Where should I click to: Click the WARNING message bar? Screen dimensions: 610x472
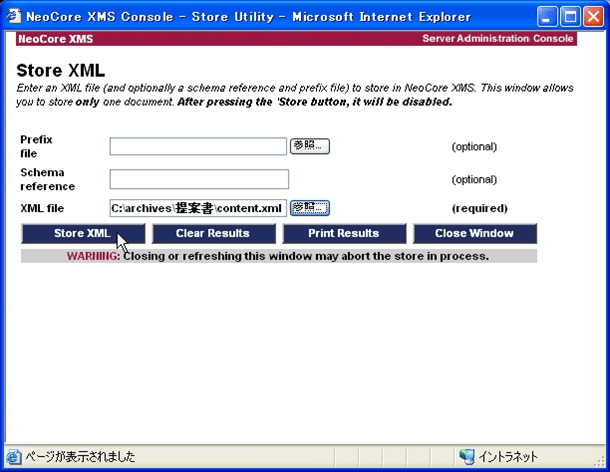click(278, 256)
